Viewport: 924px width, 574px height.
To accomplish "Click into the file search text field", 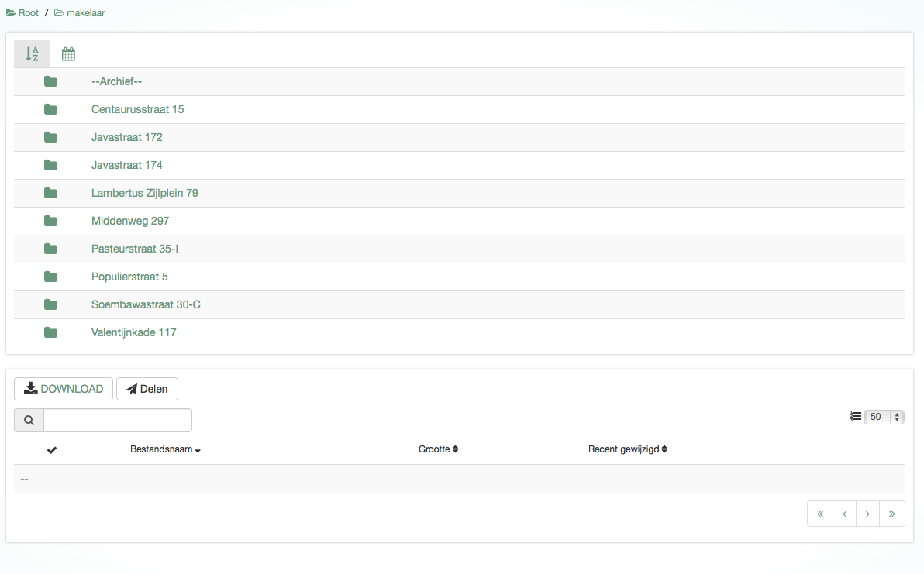I will click(118, 421).
